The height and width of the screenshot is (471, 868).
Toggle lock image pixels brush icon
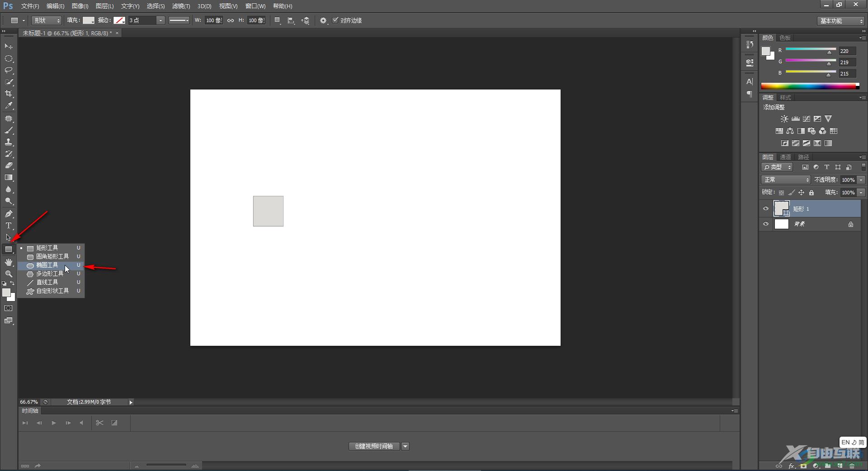(791, 193)
